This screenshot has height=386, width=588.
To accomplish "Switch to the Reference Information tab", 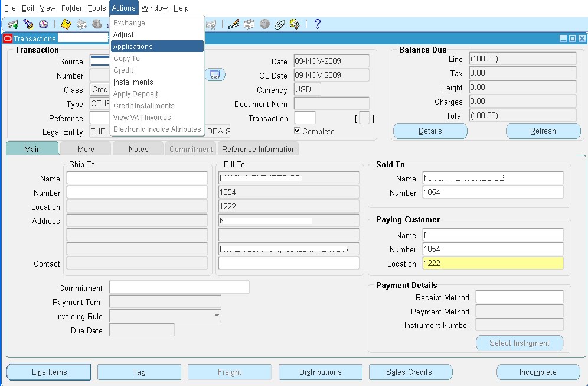I will pyautogui.click(x=258, y=149).
